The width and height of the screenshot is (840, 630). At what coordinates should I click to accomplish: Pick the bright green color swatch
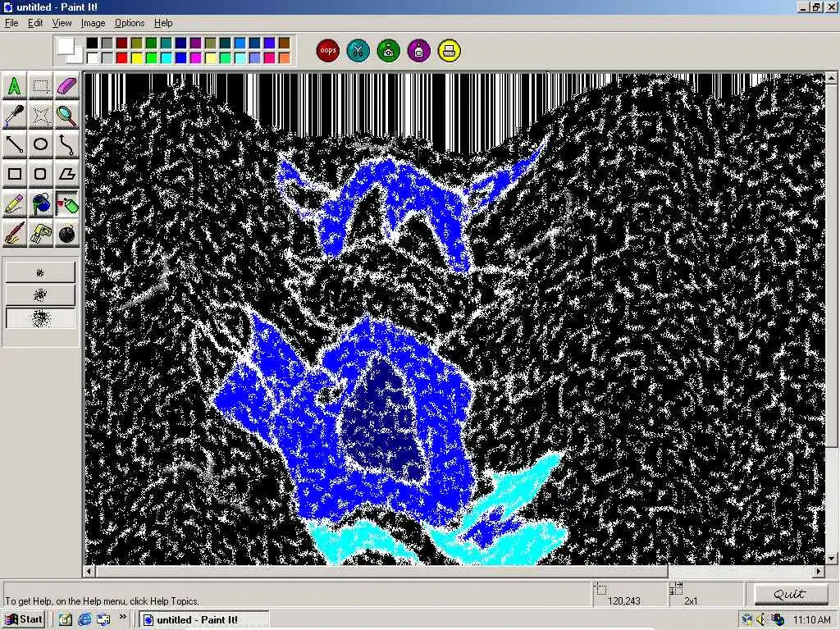point(152,57)
